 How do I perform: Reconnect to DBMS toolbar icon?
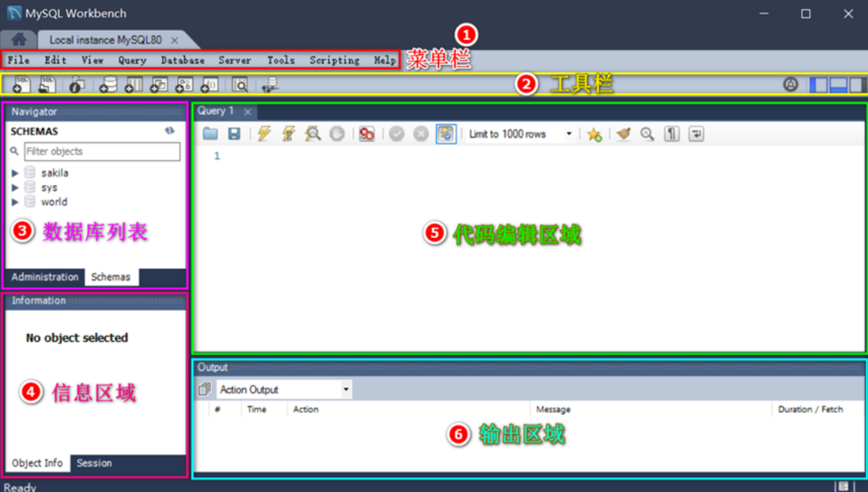[270, 85]
